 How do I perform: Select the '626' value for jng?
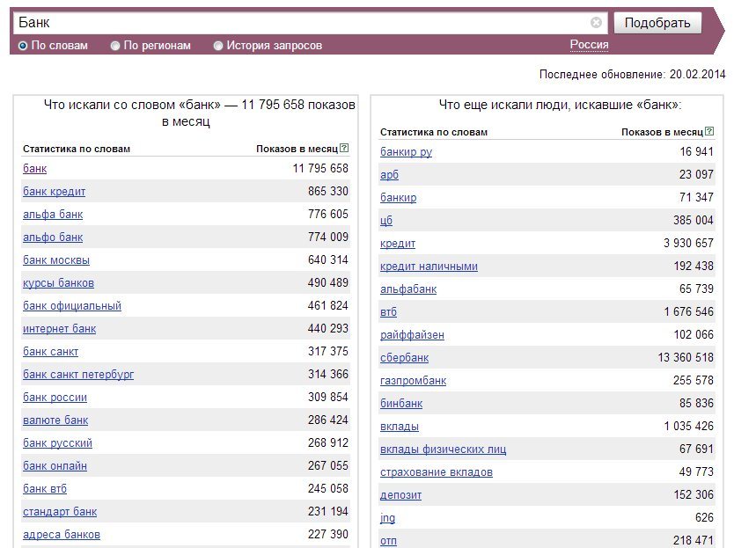pos(704,518)
